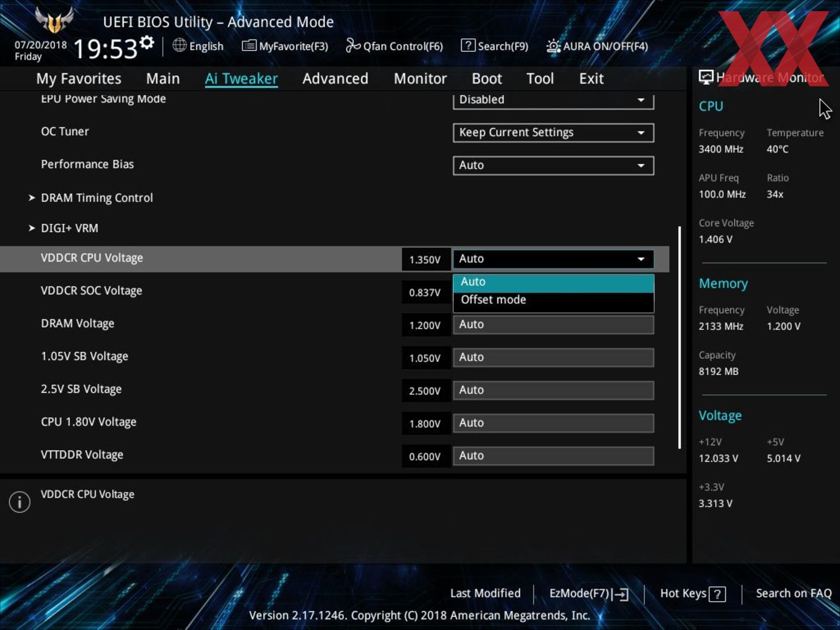Collapse the VDDCR CPU Voltage dropdown
The height and width of the screenshot is (630, 840).
[553, 259]
